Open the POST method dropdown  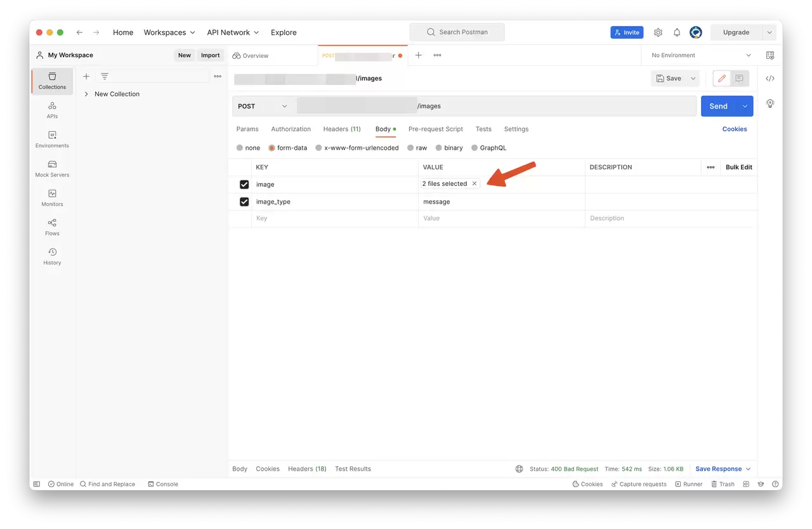[x=263, y=106]
